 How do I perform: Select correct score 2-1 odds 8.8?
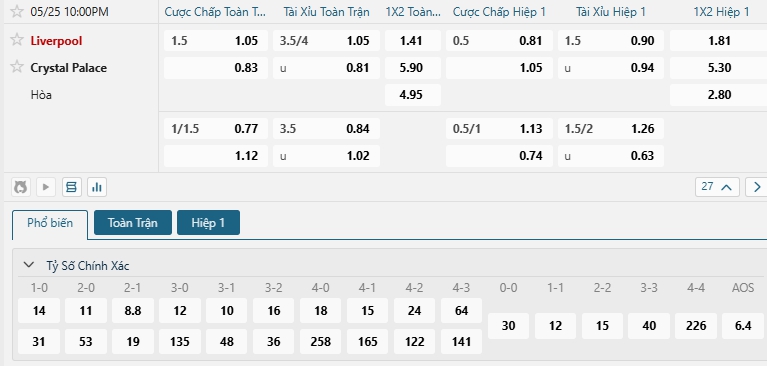[133, 311]
